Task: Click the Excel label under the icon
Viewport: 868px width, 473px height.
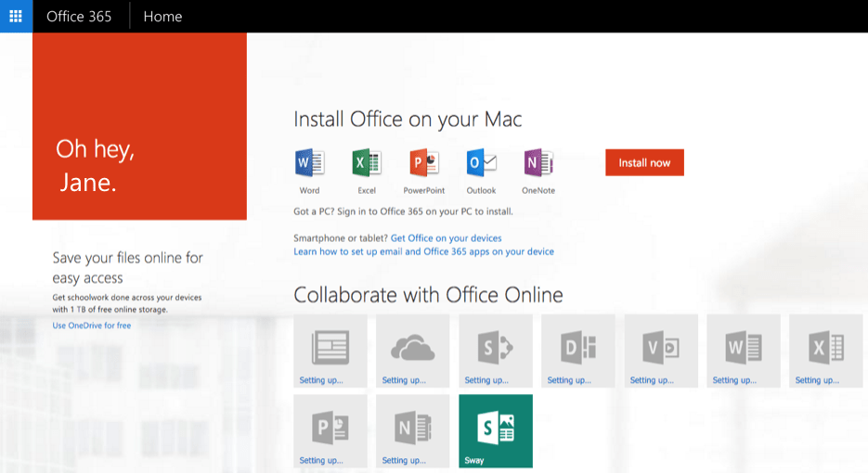Action: 367,190
